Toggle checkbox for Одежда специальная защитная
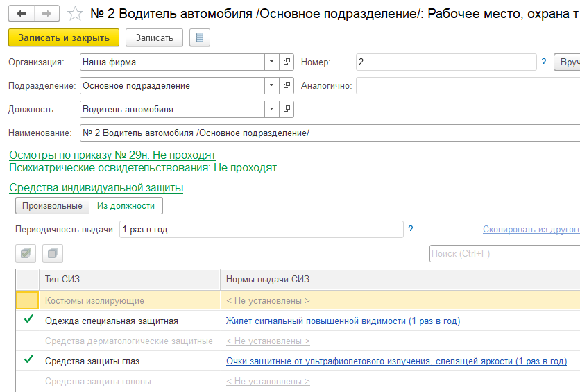580x392 pixels. 28,321
